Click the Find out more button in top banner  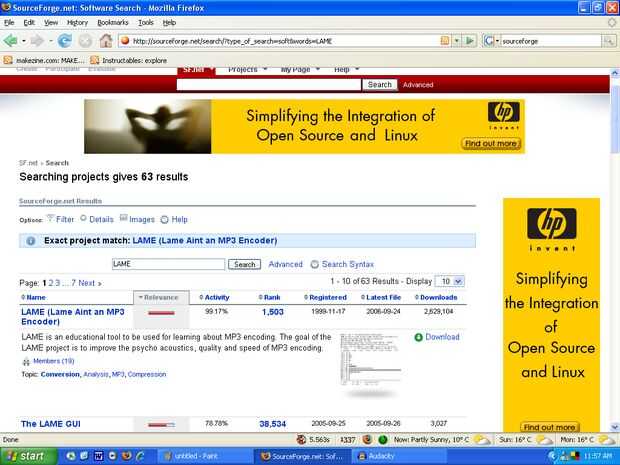(491, 144)
